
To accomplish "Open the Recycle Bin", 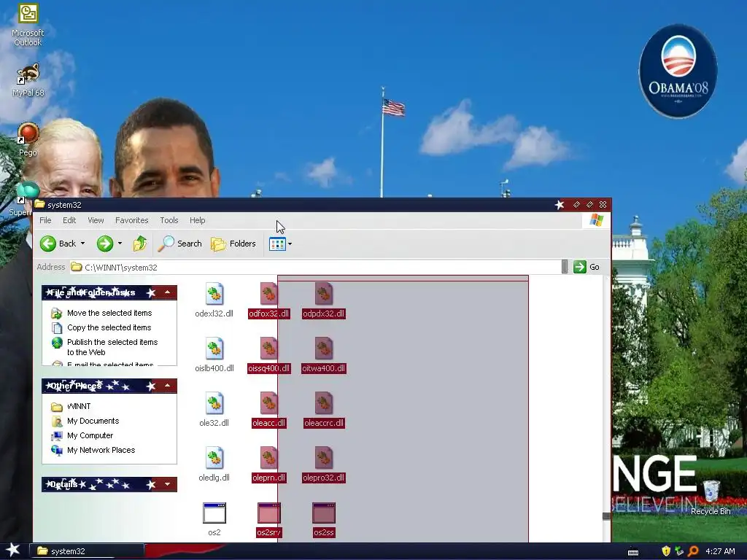I will coord(711,497).
